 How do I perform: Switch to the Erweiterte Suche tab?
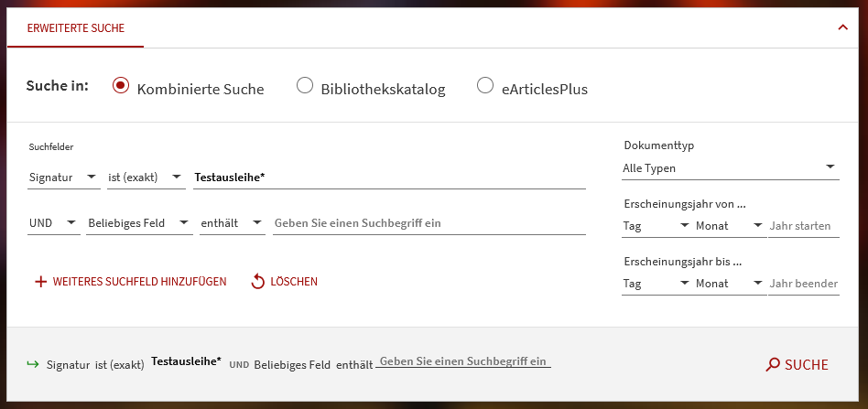(76, 28)
